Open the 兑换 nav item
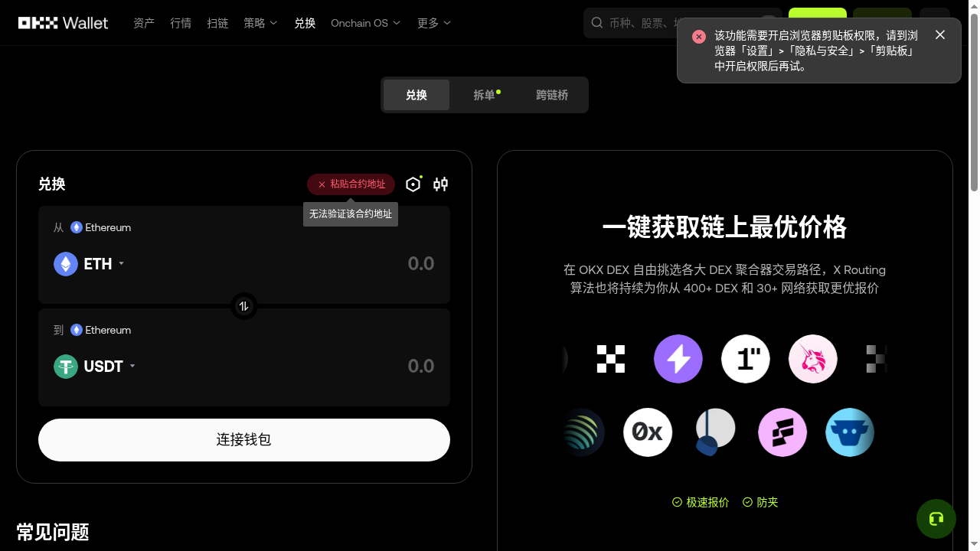980x551 pixels. pyautogui.click(x=305, y=23)
